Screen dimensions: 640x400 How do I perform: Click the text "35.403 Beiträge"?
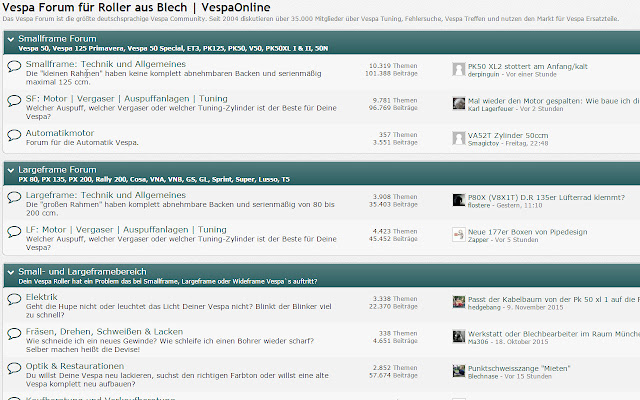pyautogui.click(x=393, y=204)
